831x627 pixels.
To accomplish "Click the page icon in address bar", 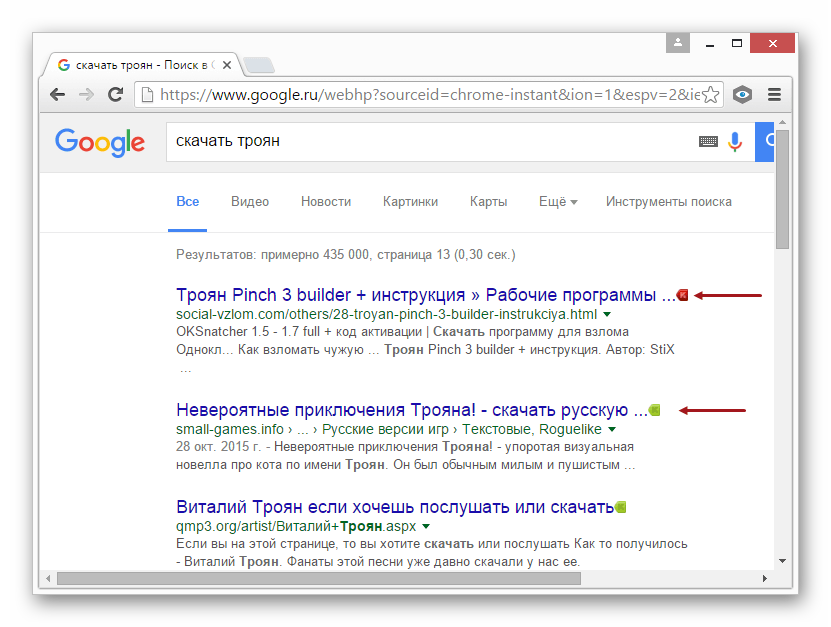I will point(147,95).
